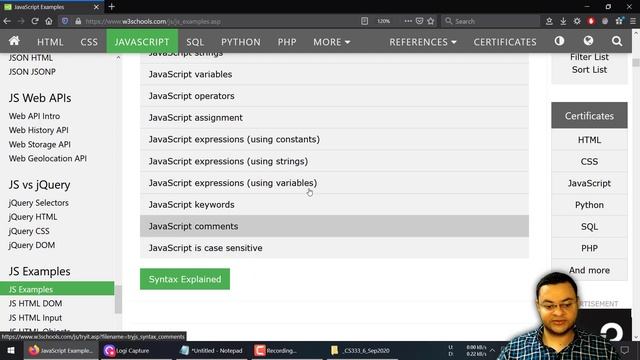Open the PHP nav item
The height and width of the screenshot is (360, 640).
coord(287,42)
